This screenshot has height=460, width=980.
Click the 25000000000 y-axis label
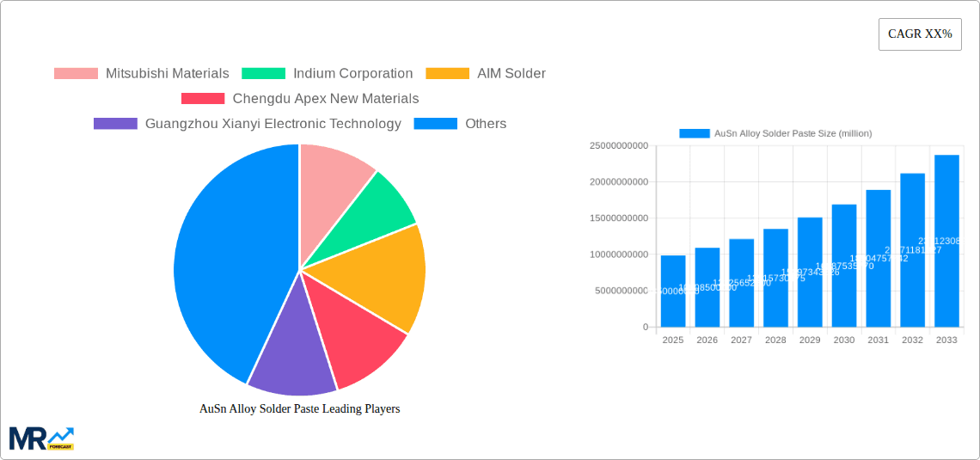619,145
